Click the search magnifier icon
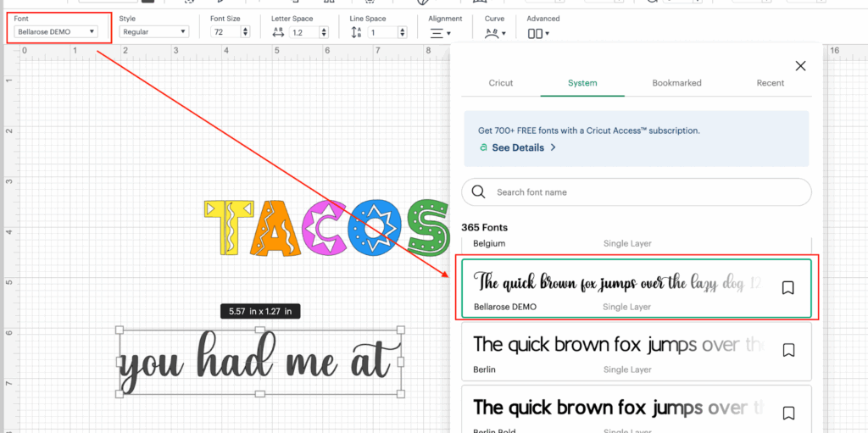The width and height of the screenshot is (868, 433). (478, 192)
